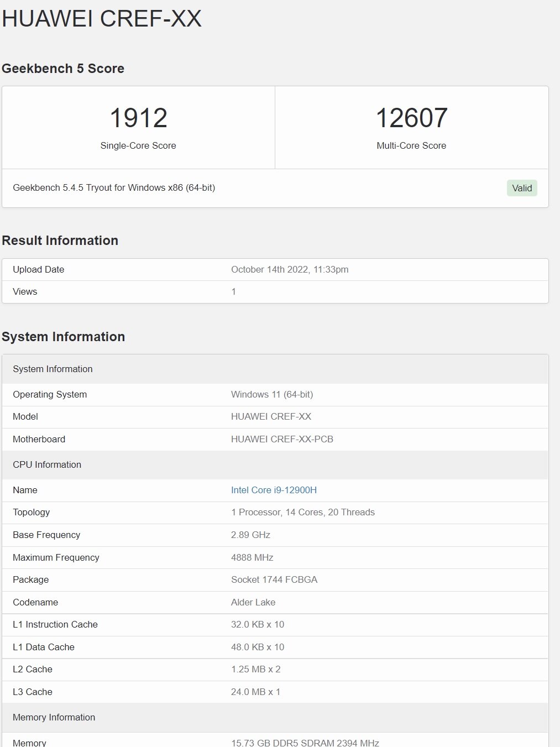Click the green Valid badge

(522, 188)
